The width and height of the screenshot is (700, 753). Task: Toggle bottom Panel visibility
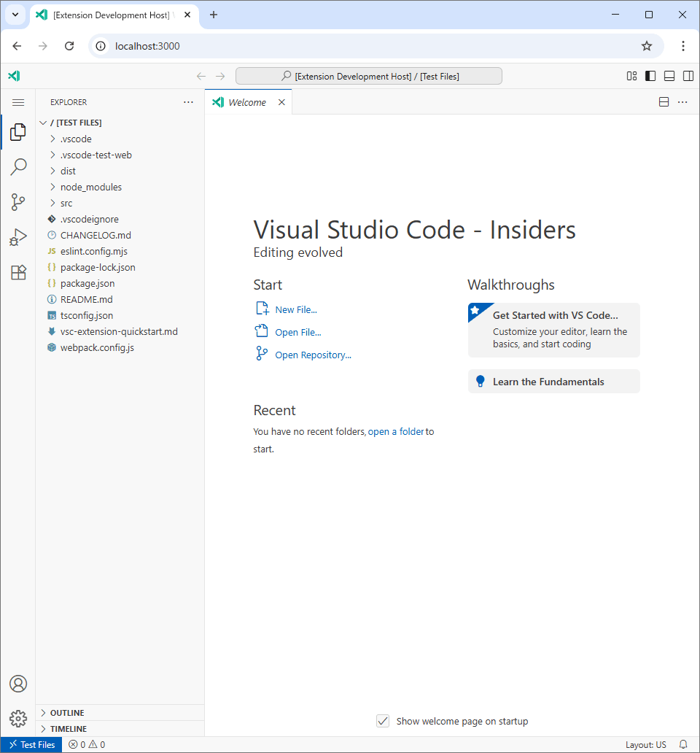click(x=669, y=76)
